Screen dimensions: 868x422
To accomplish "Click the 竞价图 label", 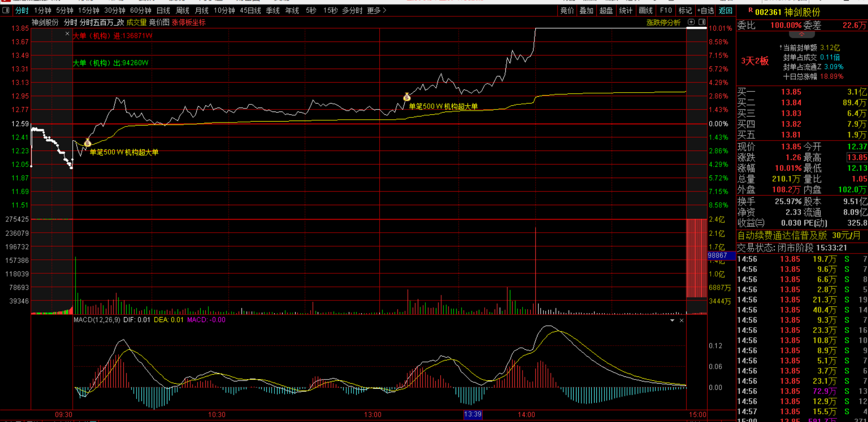I will click(x=159, y=23).
